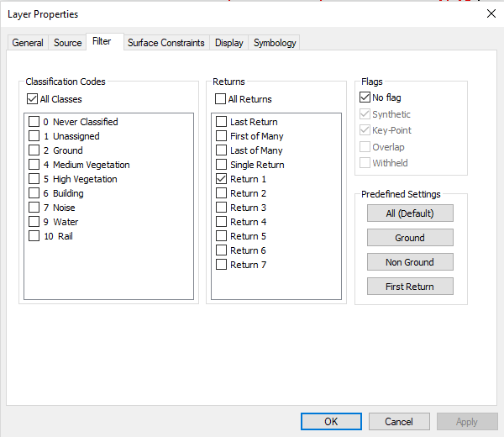Apply the All (Default) predefined setting
The image size is (504, 437).
(x=410, y=213)
